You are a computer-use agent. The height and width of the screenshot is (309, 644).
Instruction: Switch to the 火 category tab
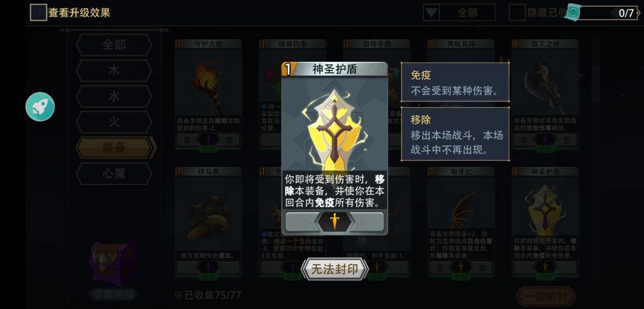coord(114,122)
